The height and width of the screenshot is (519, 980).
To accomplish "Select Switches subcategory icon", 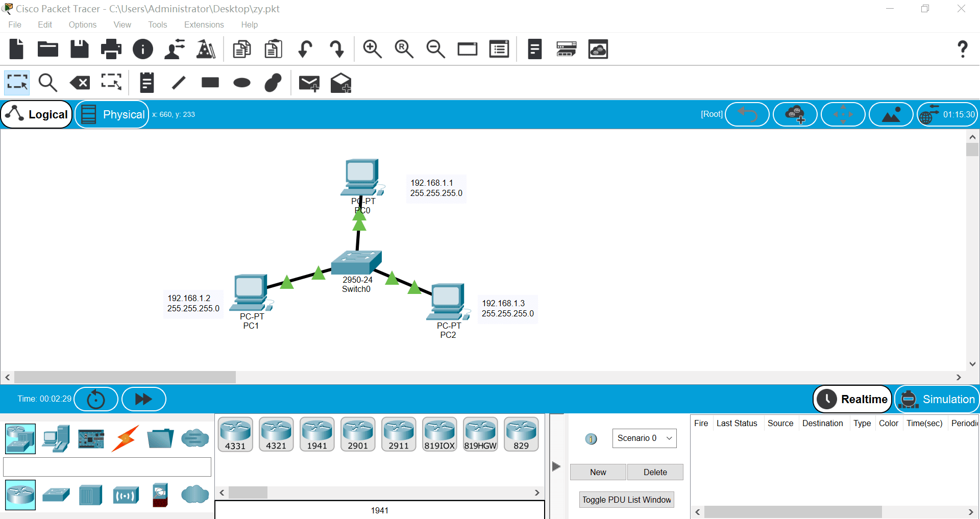I will [56, 495].
